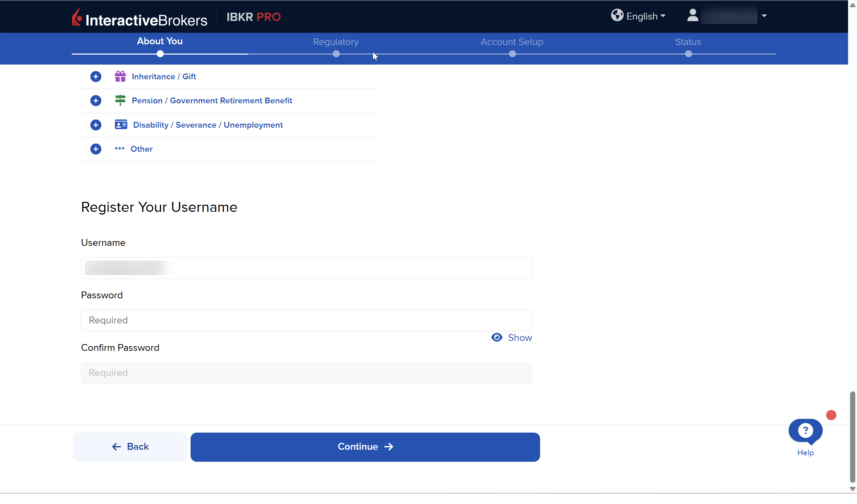Viewport: 857px width, 504px height.
Task: Click the Disability ID card icon
Action: pos(121,125)
